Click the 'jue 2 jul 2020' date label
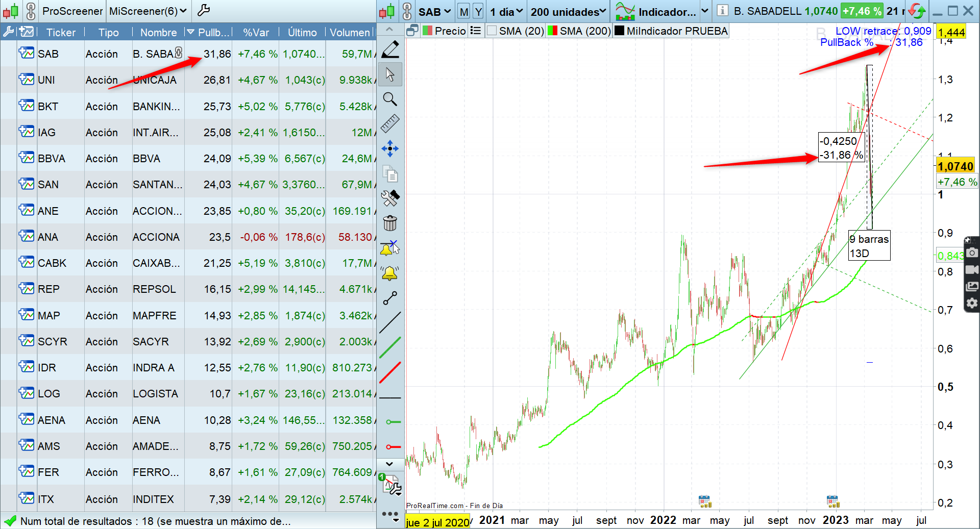Viewport: 980px width, 529px height. click(437, 522)
